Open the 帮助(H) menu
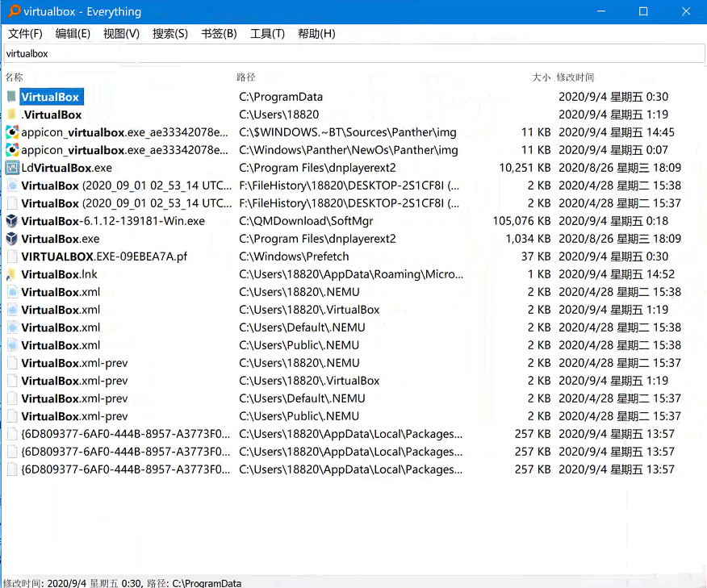 pos(316,34)
